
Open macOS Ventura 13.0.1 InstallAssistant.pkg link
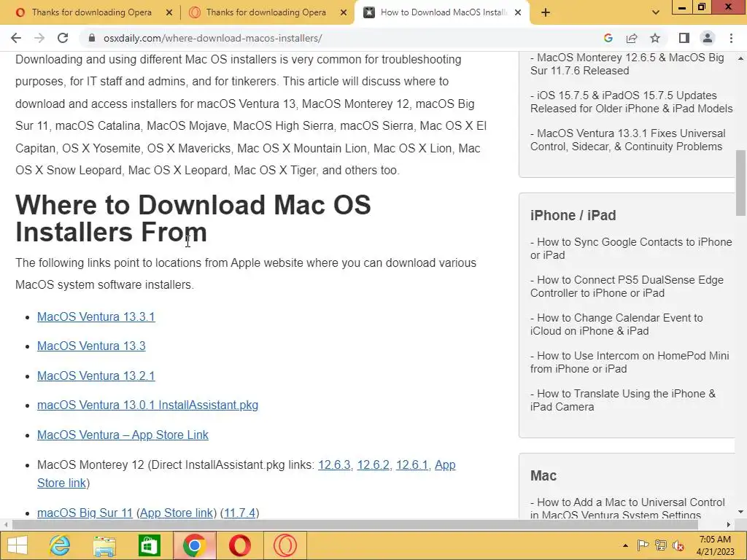(x=147, y=405)
